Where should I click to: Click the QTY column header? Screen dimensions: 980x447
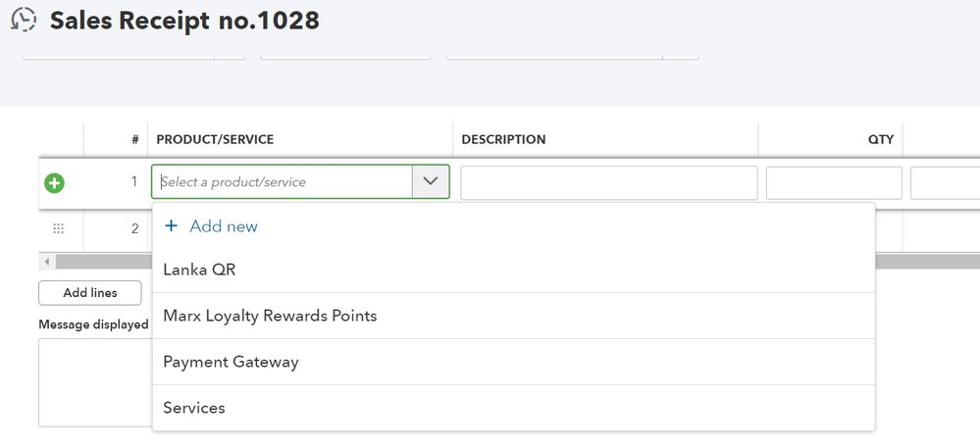(880, 140)
